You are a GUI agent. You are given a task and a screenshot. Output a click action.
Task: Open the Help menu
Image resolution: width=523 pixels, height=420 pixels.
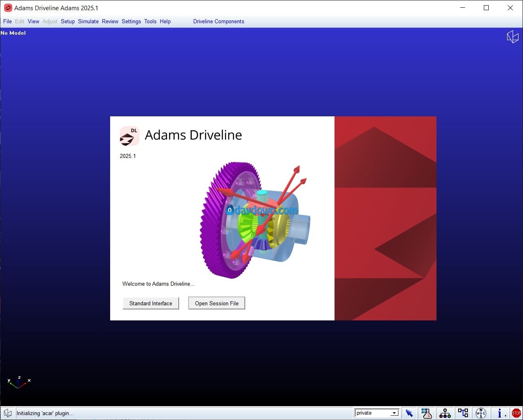click(x=165, y=22)
